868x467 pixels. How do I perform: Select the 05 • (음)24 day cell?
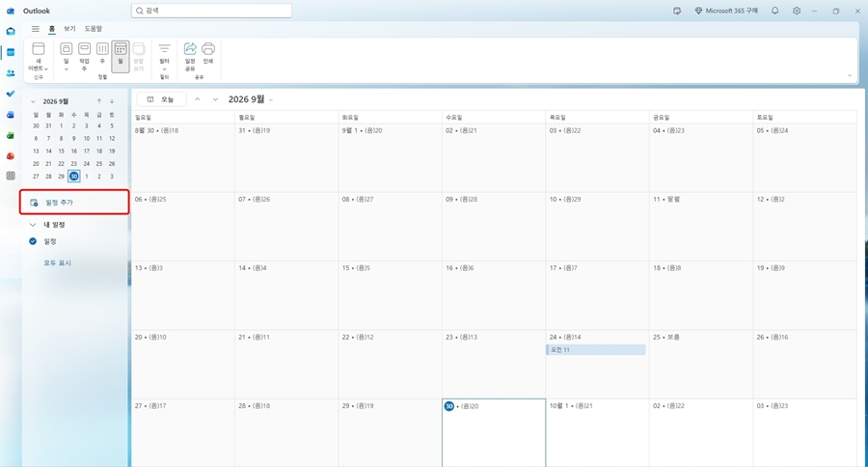coord(805,158)
